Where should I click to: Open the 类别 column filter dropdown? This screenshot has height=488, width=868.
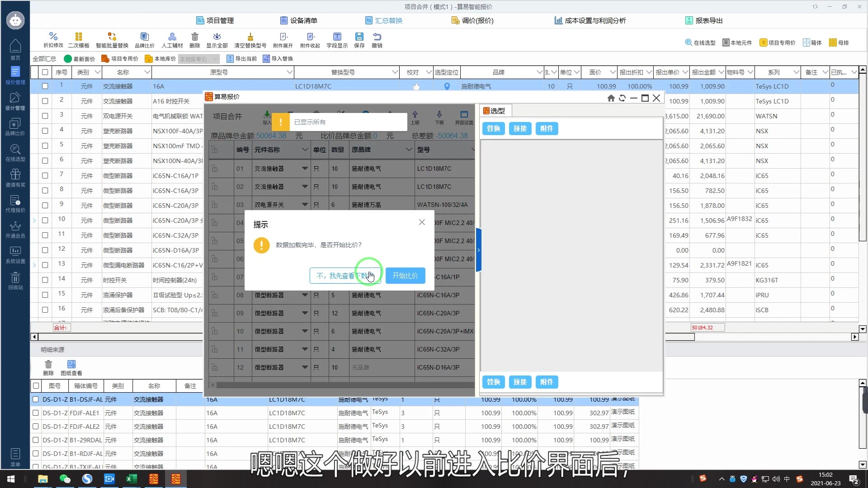97,72
